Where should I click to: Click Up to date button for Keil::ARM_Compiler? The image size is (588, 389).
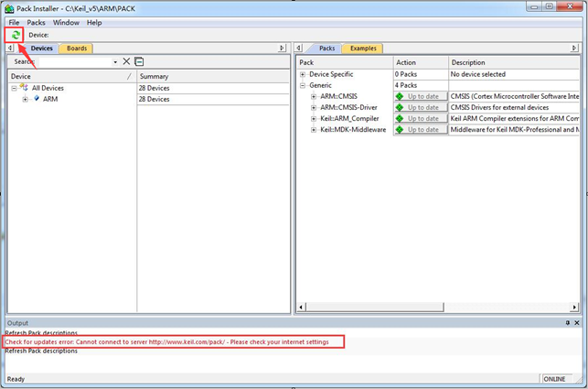point(421,118)
